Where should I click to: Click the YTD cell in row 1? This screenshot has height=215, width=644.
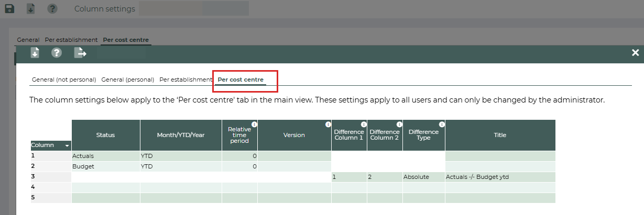(x=181, y=156)
